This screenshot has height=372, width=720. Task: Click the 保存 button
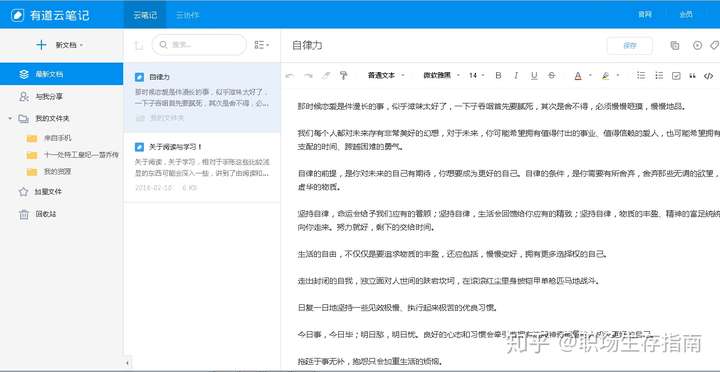tap(630, 45)
